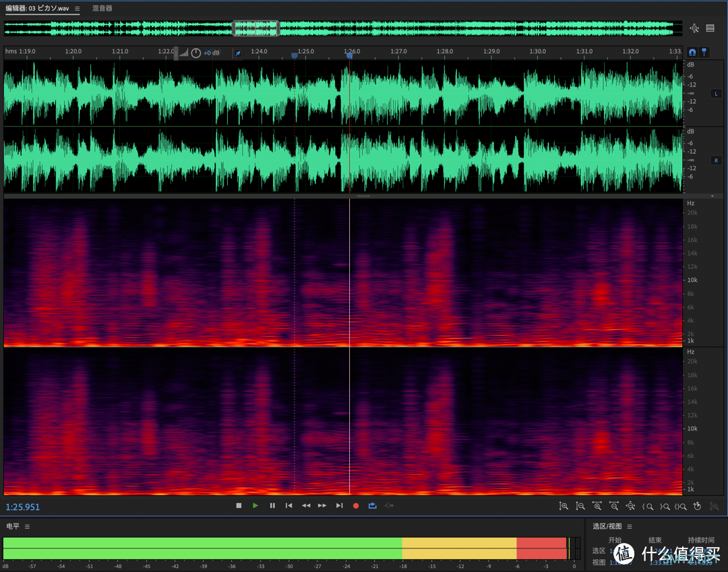Image resolution: width=728 pixels, height=572 pixels.
Task: Click the 1:20.0 mark on timeline ruler
Action: (x=73, y=51)
